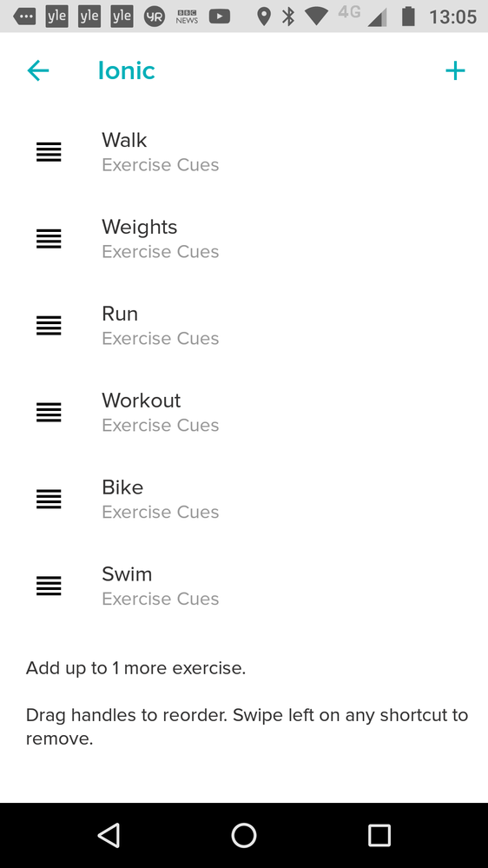Tap the reorder handle beside Walk

(x=49, y=152)
